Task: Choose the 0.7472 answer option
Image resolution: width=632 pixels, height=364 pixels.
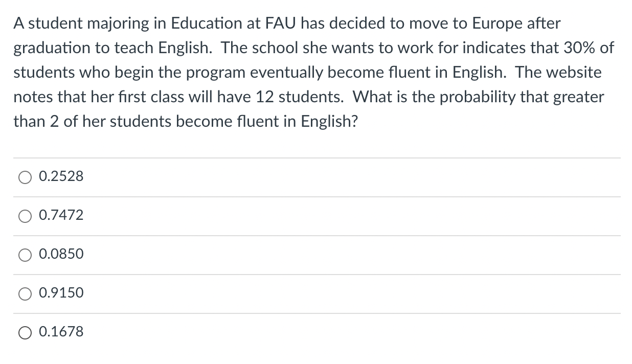Action: point(26,216)
